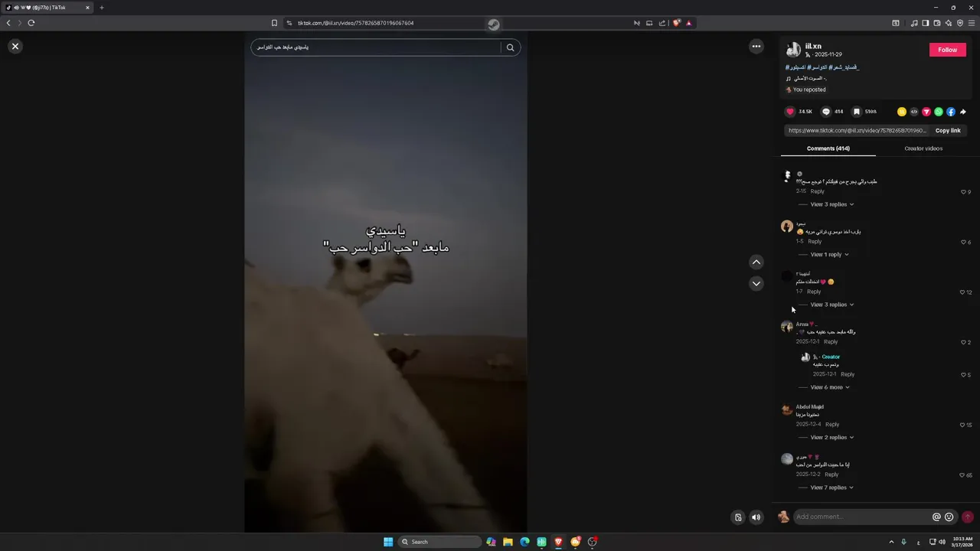The image size is (980, 551).
Task: Open Brave Rewards triangle icon
Action: 689,23
